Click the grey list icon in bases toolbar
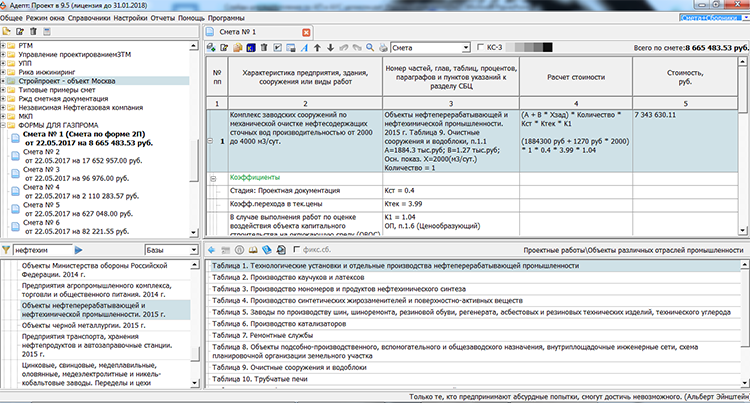Screen dimensions: 750x403 tap(225, 250)
